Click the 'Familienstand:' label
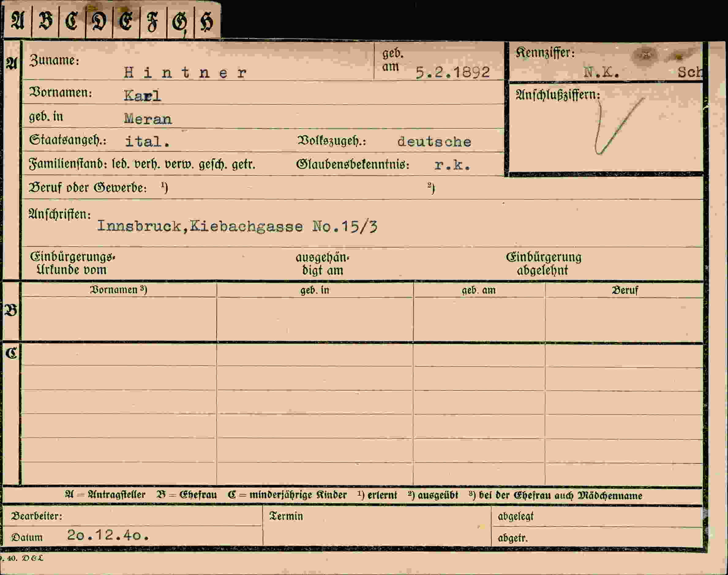The width and height of the screenshot is (728, 575). [68, 164]
